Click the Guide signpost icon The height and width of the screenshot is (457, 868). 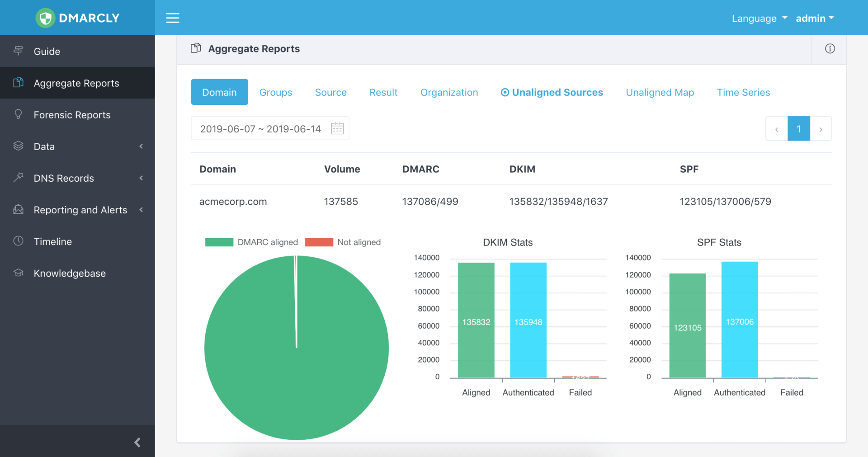coord(19,51)
